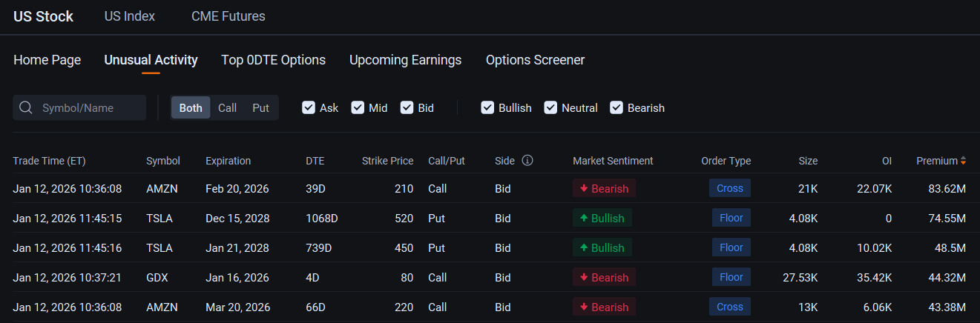Open the CME Futures tab
This screenshot has height=323, width=980.
[228, 16]
